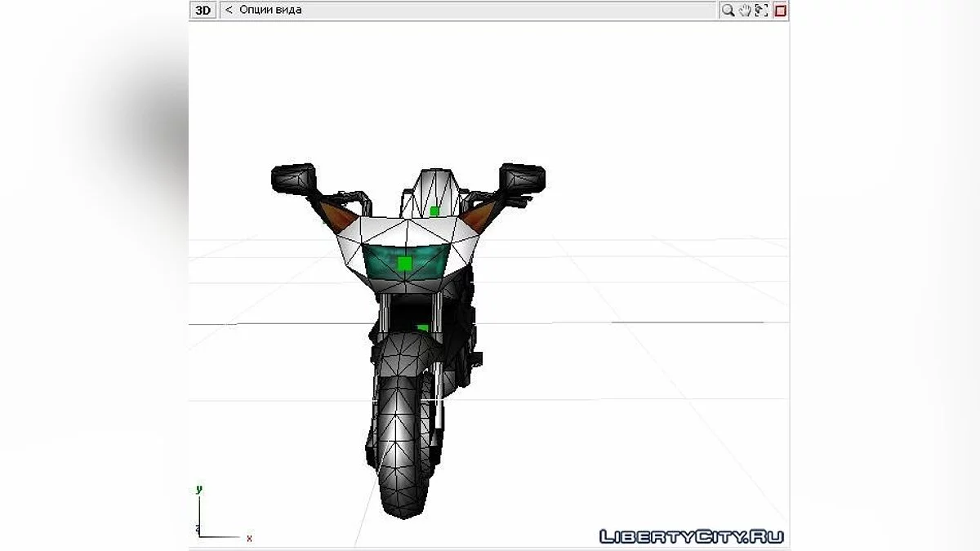Image resolution: width=980 pixels, height=551 pixels.
Task: Click the green y axis label
Action: 199,488
